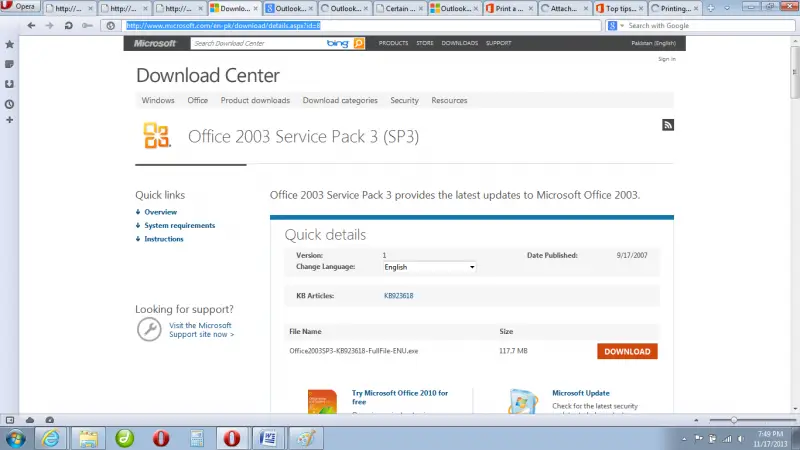Open Product downloads menu
The width and height of the screenshot is (800, 450).
(x=255, y=101)
